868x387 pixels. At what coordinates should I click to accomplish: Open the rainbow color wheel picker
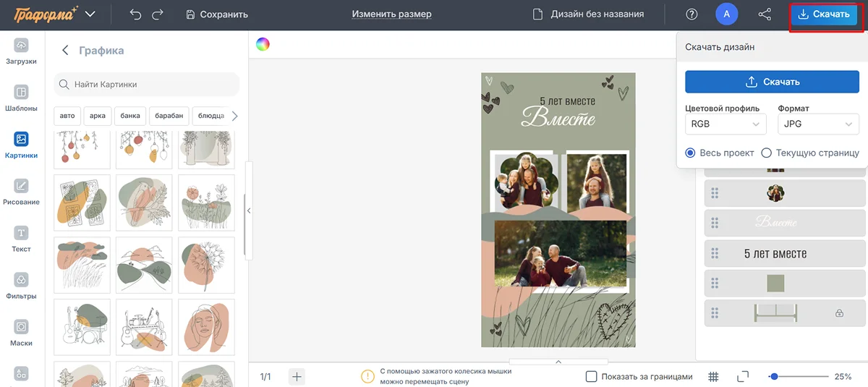[263, 44]
